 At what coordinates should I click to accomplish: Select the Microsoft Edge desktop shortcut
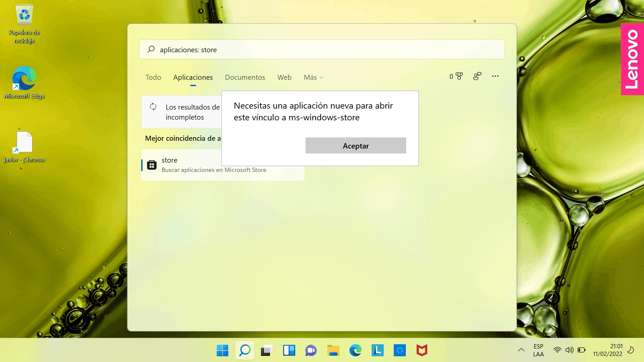pyautogui.click(x=24, y=82)
